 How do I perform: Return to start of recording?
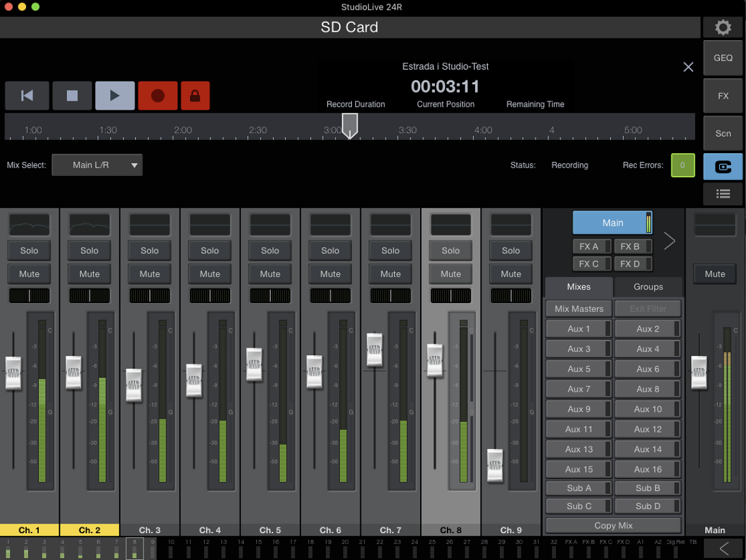(x=27, y=96)
